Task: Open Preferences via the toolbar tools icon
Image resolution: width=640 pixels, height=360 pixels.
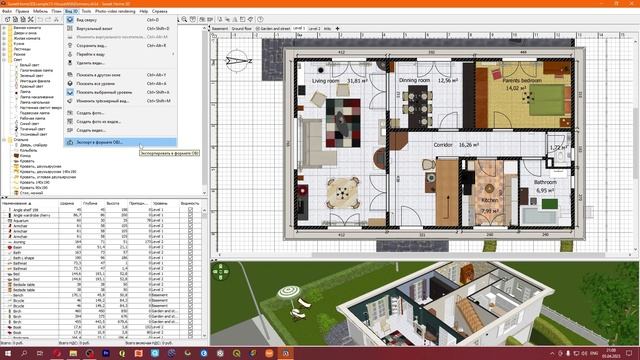Action: (x=31, y=19)
